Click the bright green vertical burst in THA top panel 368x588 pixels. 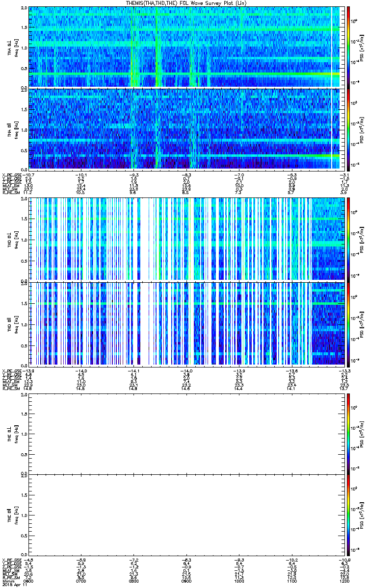click(133, 47)
